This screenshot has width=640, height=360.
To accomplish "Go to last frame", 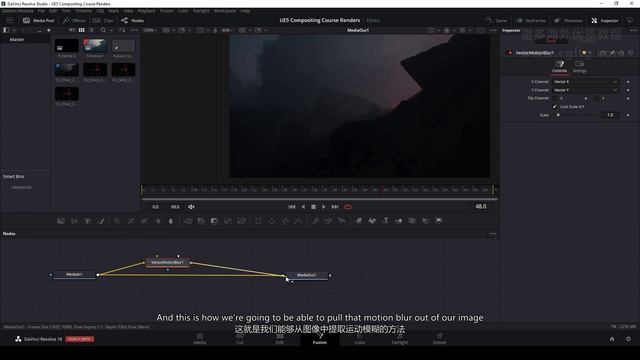I will 335,207.
